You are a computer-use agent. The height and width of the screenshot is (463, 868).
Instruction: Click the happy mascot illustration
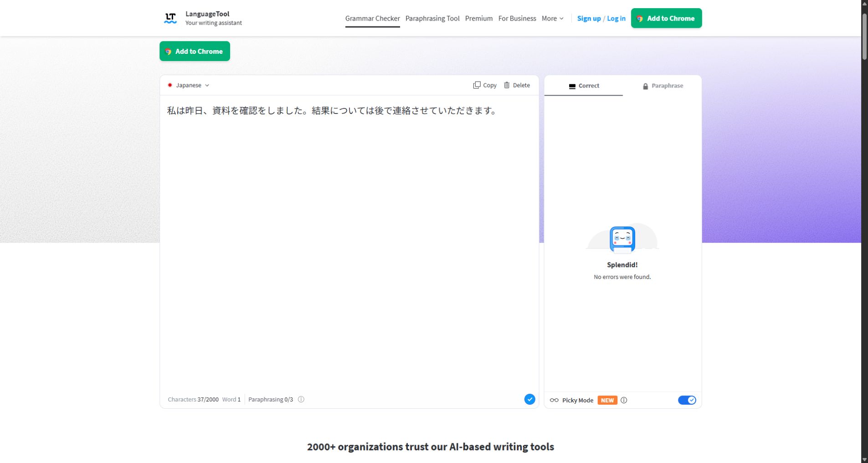[622, 239]
